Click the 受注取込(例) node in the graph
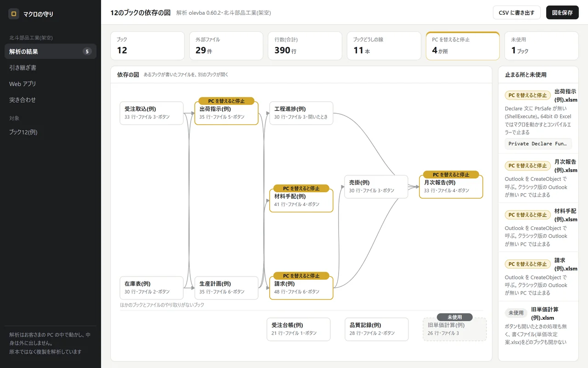 tap(152, 113)
